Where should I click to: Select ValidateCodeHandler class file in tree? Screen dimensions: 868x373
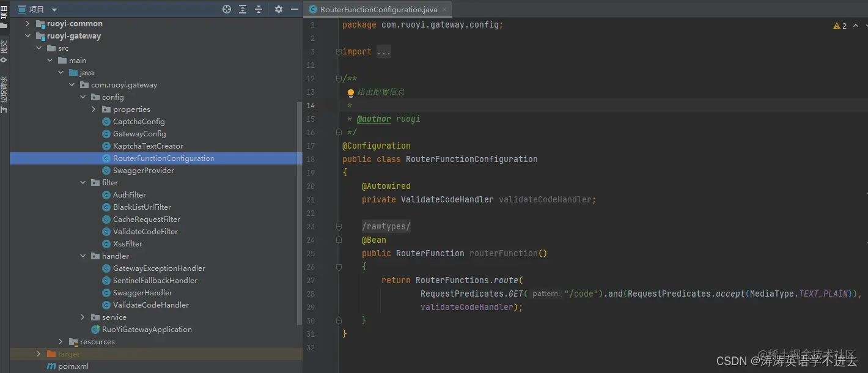coord(151,305)
